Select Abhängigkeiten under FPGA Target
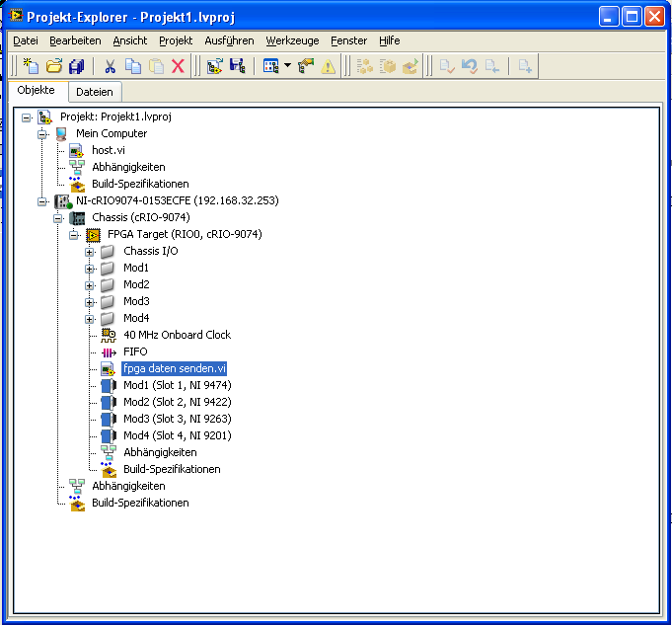This screenshot has height=625, width=672. pos(160,452)
